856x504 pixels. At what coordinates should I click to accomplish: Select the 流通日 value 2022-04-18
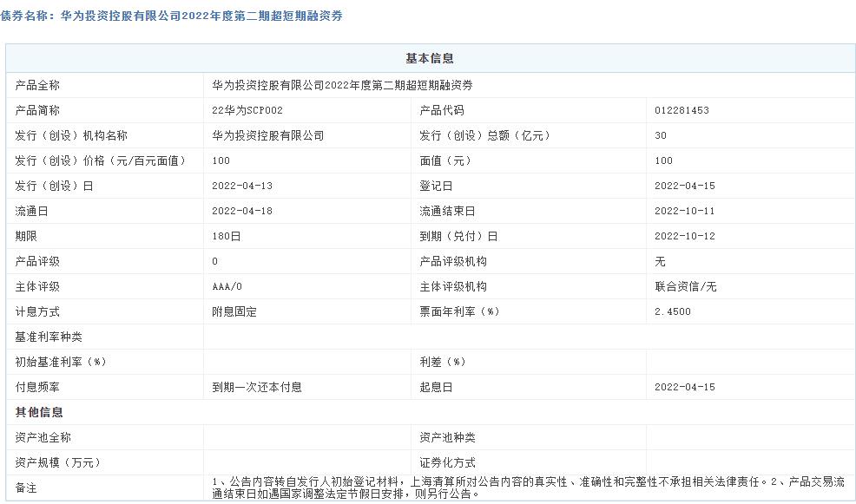(x=242, y=210)
